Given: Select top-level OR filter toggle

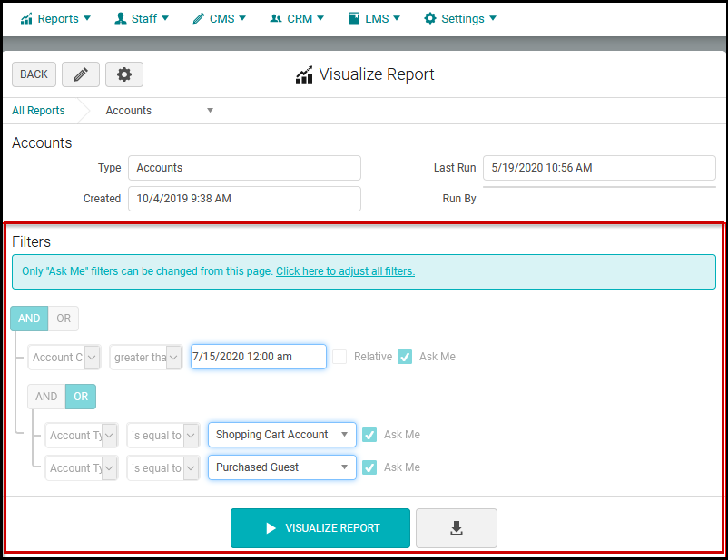Looking at the screenshot, I should click(x=64, y=319).
